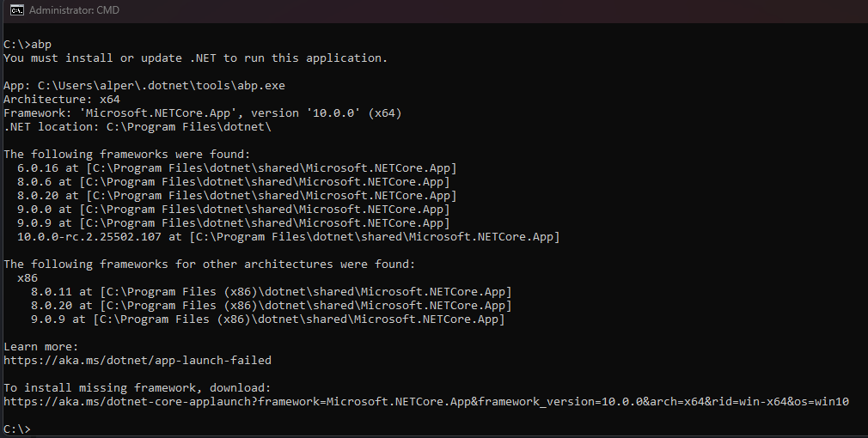
Task: Click the x86 9.0.9 framework entry
Action: click(267, 319)
